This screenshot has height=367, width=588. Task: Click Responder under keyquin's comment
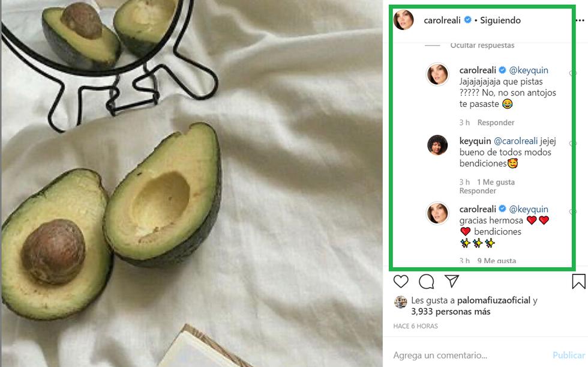point(478,191)
